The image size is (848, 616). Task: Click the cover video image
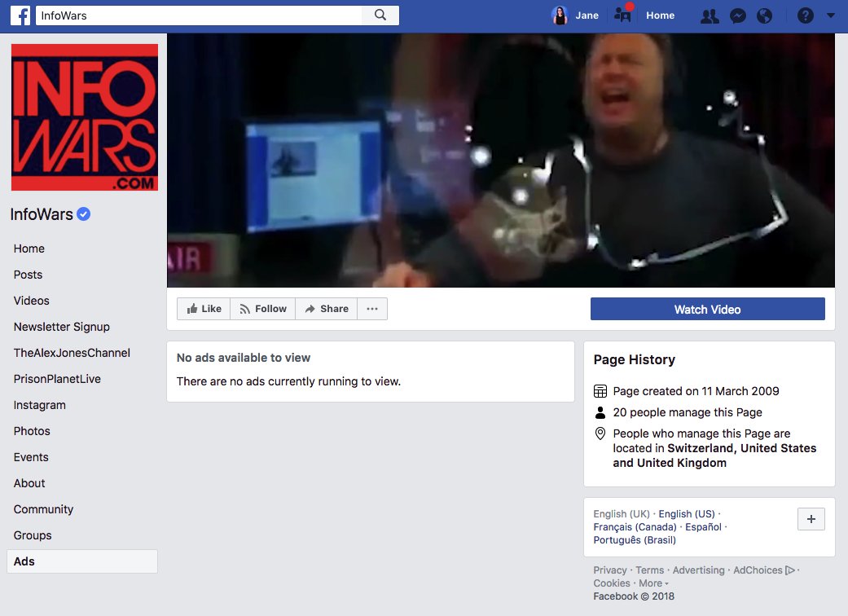(501, 160)
